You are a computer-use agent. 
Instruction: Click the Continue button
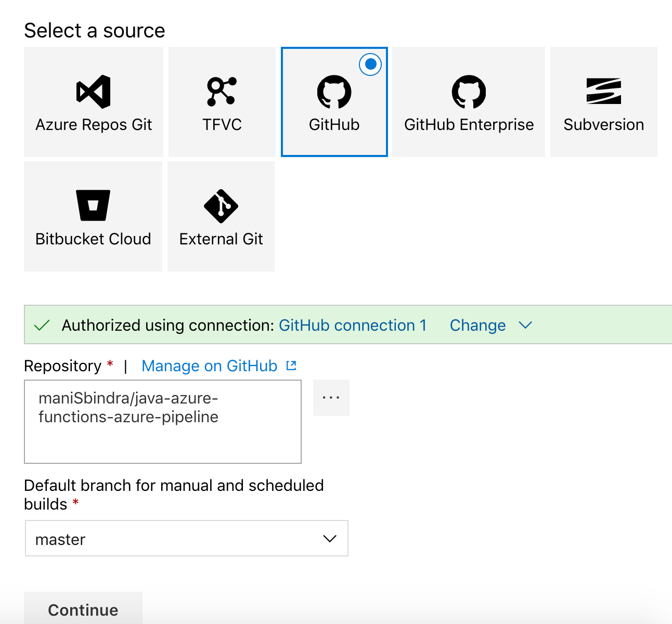(x=83, y=609)
